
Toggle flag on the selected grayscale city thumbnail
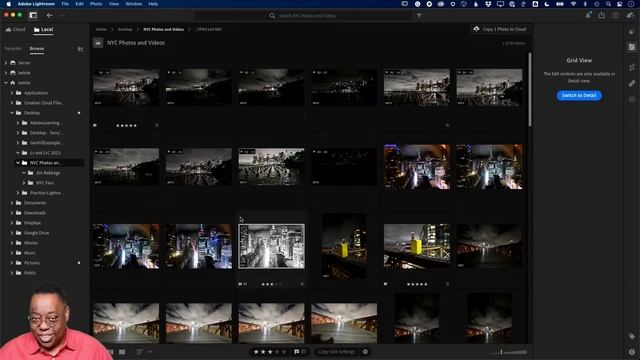[240, 284]
